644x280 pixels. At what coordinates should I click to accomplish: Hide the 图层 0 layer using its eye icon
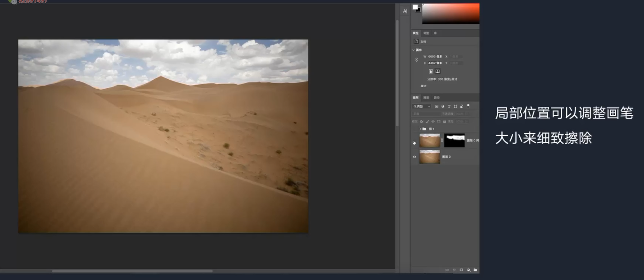point(414,157)
